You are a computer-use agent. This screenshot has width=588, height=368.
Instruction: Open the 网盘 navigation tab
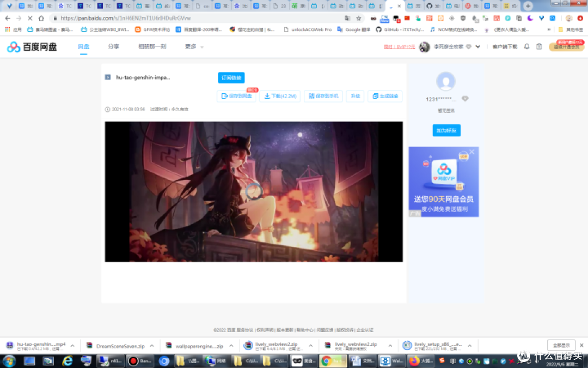83,46
